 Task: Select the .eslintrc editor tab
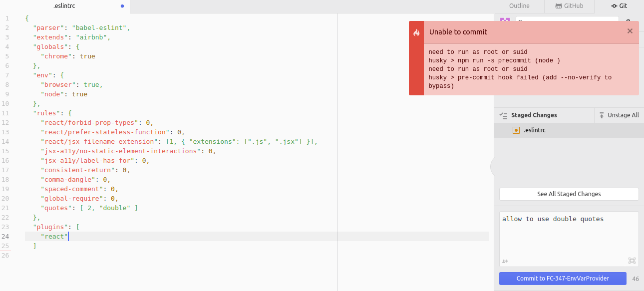pyautogui.click(x=65, y=6)
